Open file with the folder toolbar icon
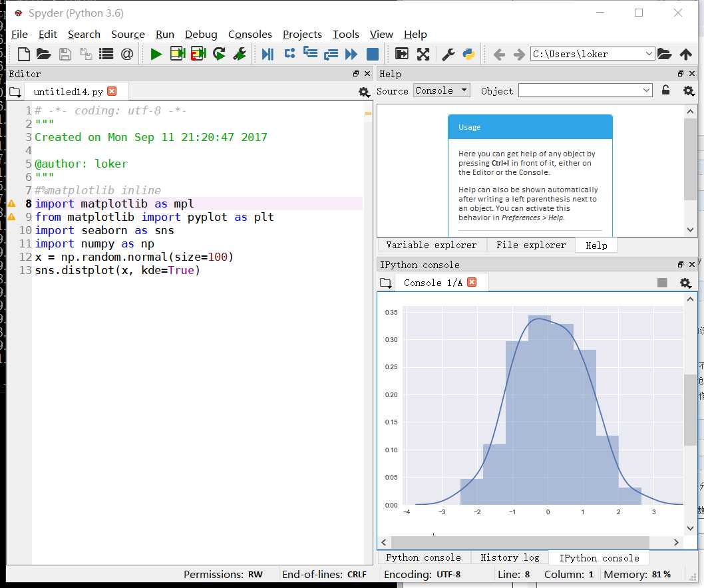Viewport: 704px width, 588px height. [43, 55]
